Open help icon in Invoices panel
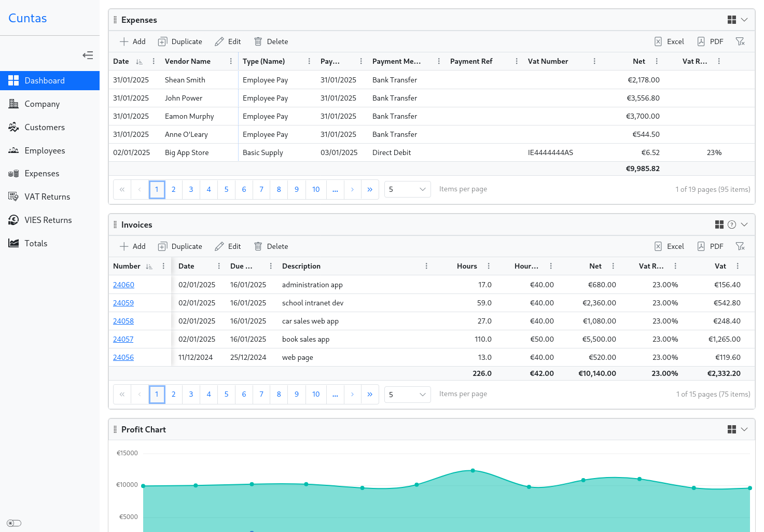This screenshot has height=532, width=764. (732, 225)
